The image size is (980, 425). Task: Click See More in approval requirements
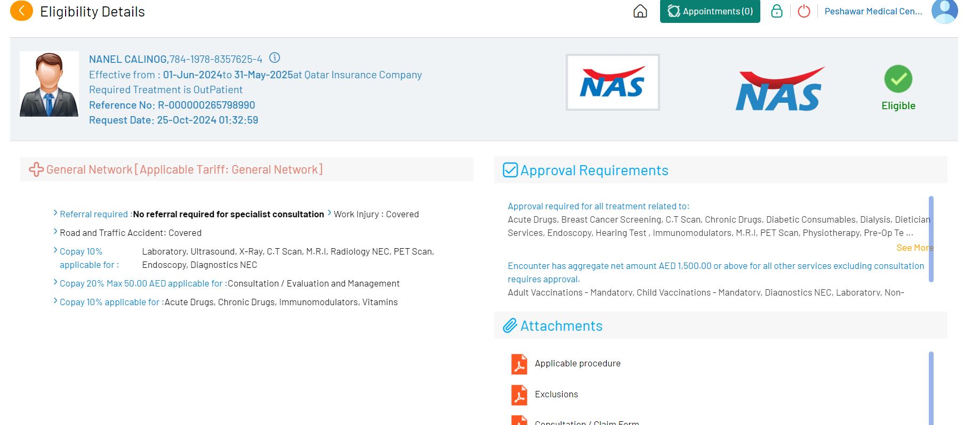click(x=914, y=248)
